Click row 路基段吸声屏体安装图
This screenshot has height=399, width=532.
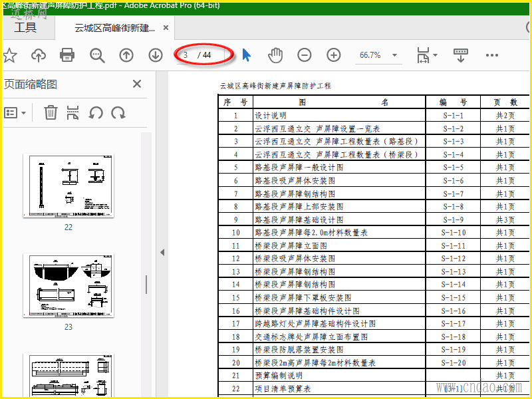tap(374, 180)
